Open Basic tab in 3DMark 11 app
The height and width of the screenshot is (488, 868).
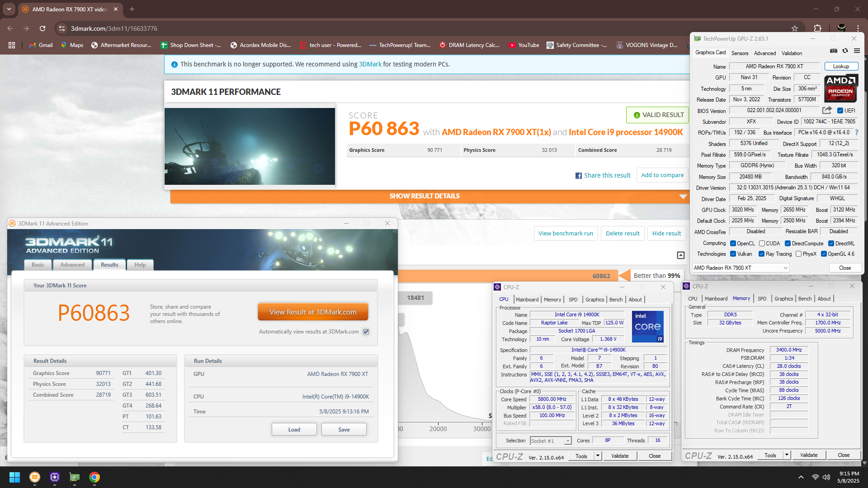(x=38, y=265)
